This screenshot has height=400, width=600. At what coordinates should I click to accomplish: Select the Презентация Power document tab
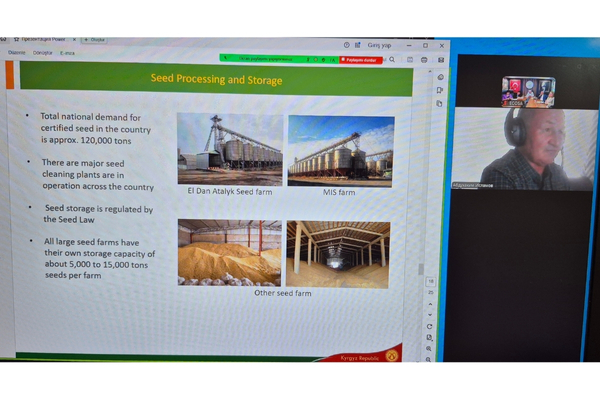pyautogui.click(x=43, y=39)
